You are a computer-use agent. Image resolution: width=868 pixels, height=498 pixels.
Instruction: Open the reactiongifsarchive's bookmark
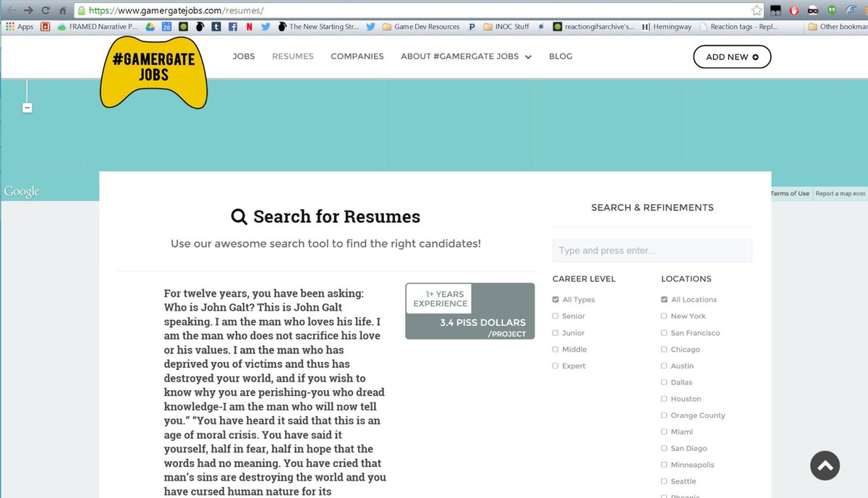(x=594, y=27)
